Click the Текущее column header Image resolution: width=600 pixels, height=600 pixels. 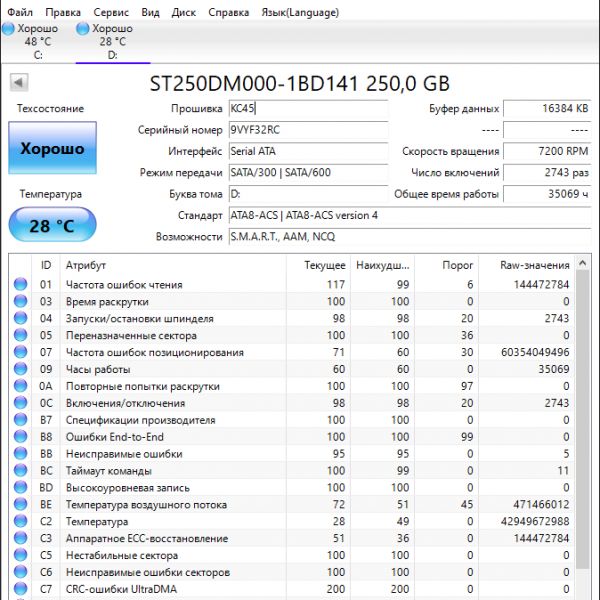tap(318, 265)
